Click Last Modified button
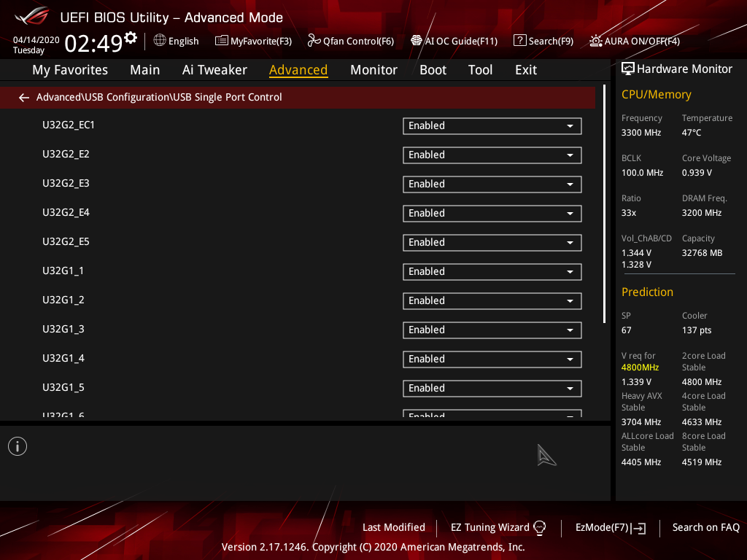Viewport: 747px width, 560px height. [x=393, y=528]
